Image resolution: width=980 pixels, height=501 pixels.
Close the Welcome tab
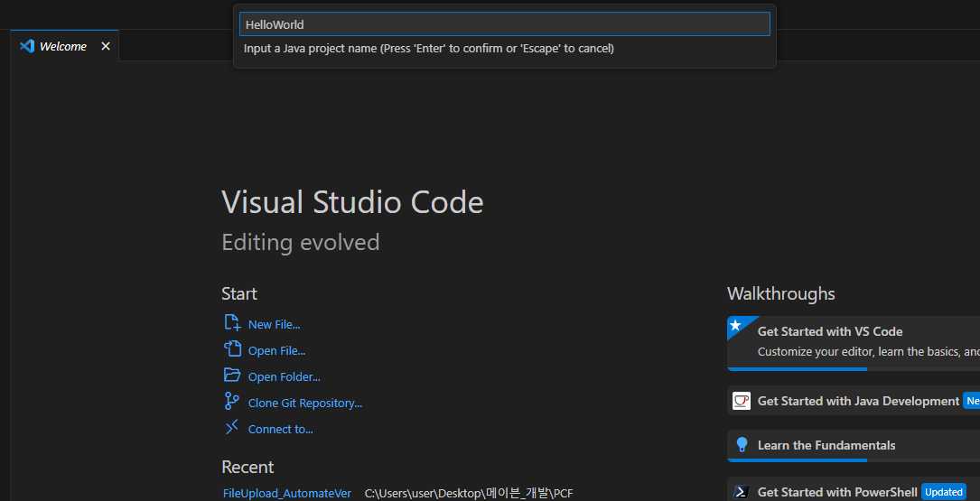coord(106,46)
